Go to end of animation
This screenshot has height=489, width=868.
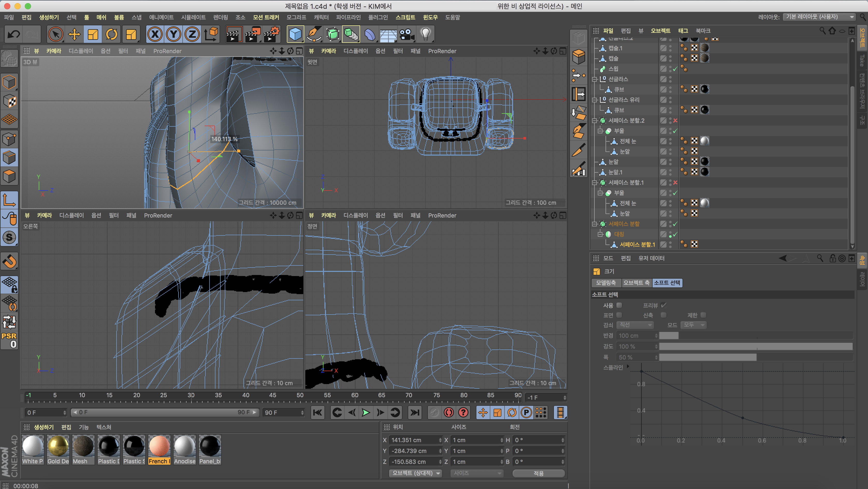[415, 412]
